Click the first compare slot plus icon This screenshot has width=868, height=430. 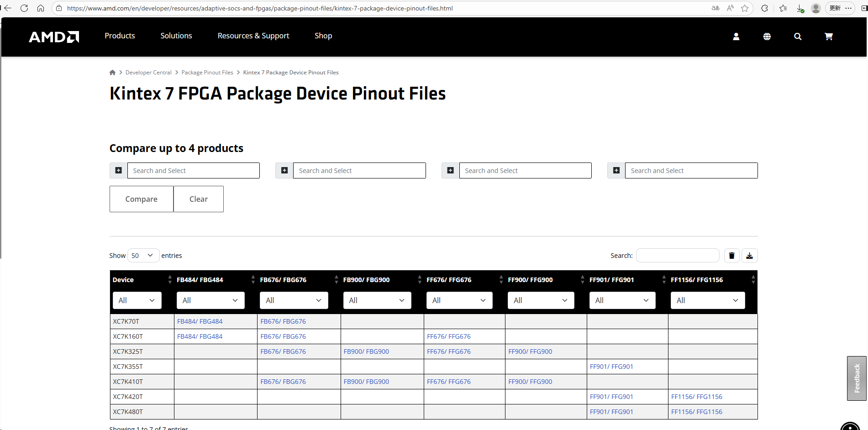(118, 170)
